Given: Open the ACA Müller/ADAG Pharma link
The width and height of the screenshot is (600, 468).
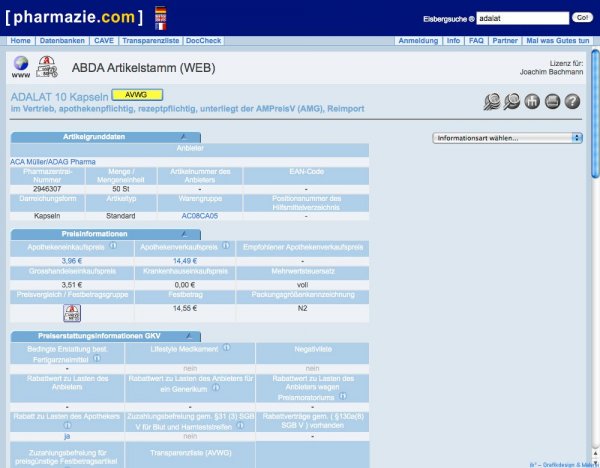Looking at the screenshot, I should click(x=53, y=162).
